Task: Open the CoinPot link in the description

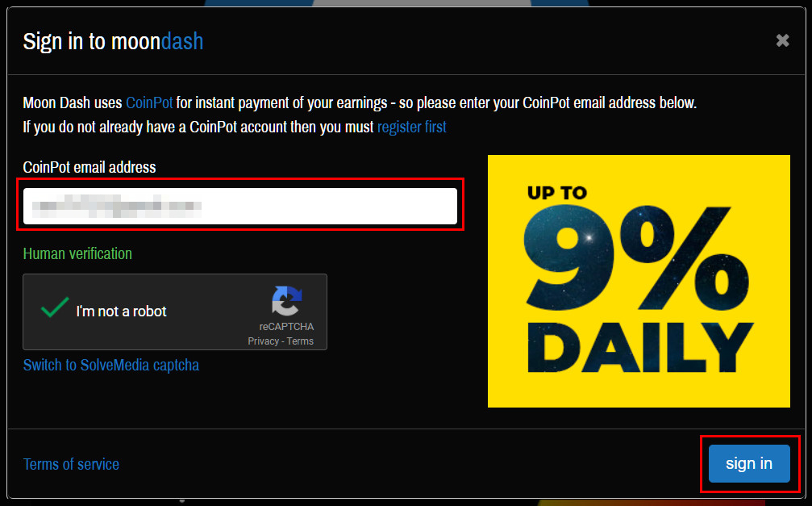Action: [x=149, y=102]
